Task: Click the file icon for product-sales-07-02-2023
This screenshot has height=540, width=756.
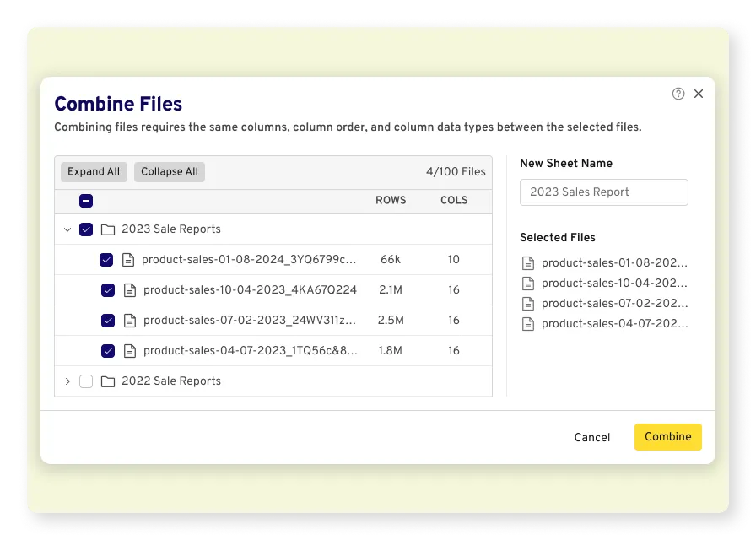Action: pos(130,320)
